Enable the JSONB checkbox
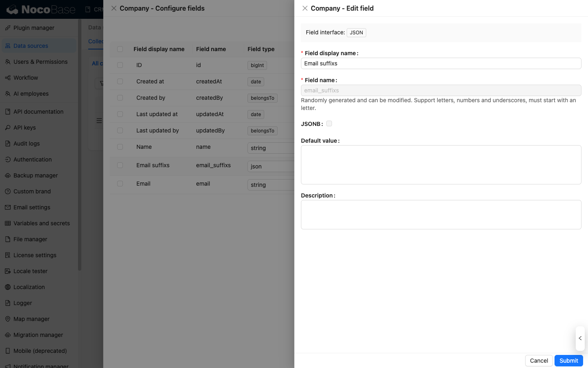This screenshot has width=588, height=368. [329, 123]
